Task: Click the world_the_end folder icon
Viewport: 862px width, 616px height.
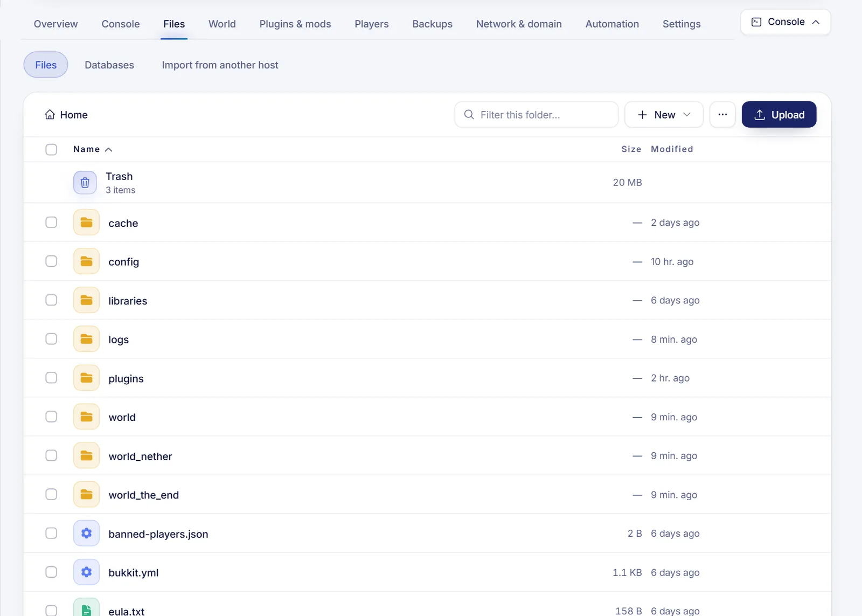Action: point(86,494)
